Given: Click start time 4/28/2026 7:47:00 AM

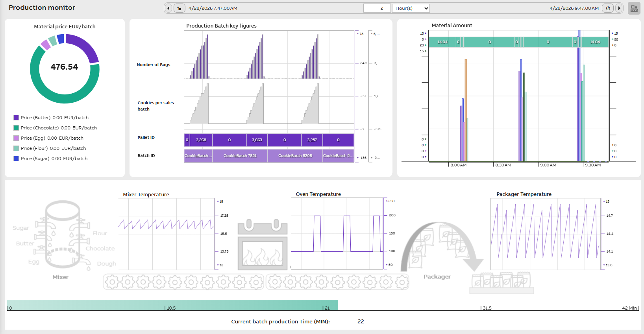Looking at the screenshot, I should [x=213, y=8].
